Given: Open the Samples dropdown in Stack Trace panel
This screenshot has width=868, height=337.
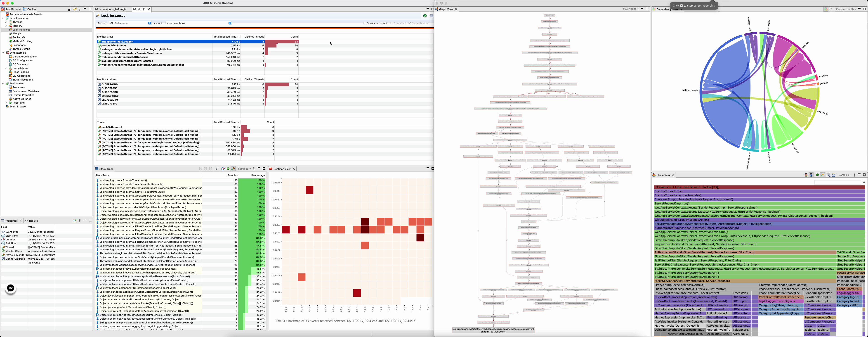Looking at the screenshot, I should pyautogui.click(x=244, y=169).
